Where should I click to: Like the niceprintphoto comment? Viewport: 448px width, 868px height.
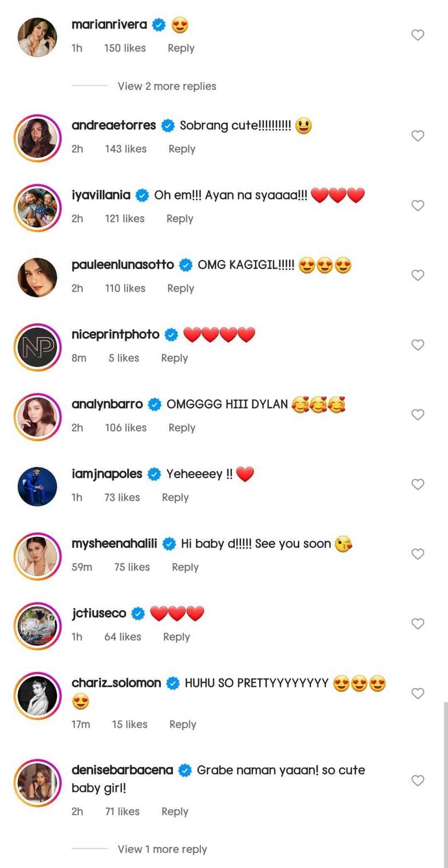418,345
